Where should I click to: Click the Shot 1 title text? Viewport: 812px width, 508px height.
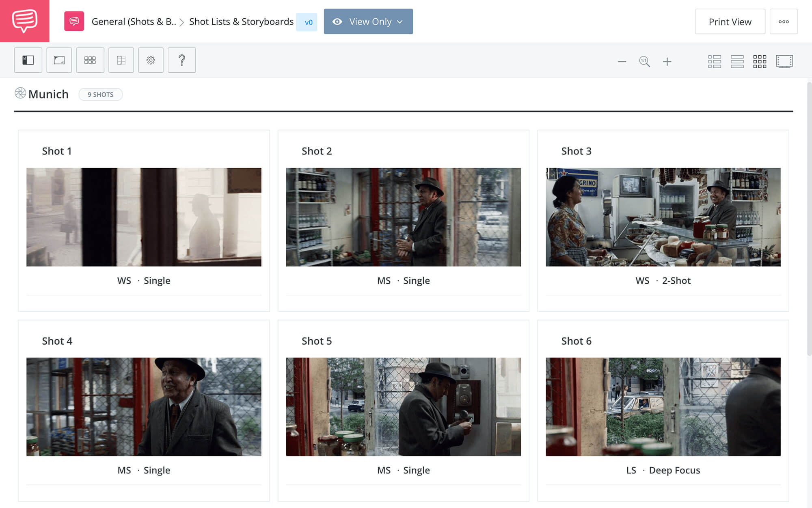(x=57, y=151)
